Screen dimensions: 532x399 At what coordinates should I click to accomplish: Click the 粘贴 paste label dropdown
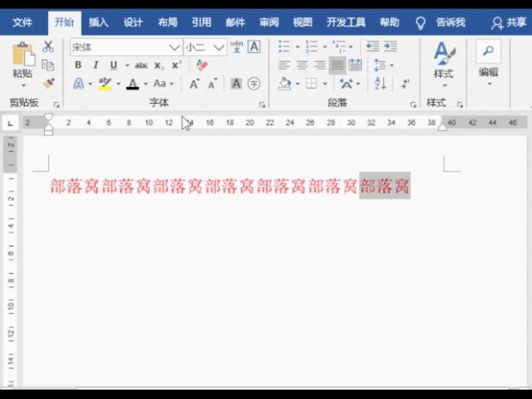tap(23, 77)
